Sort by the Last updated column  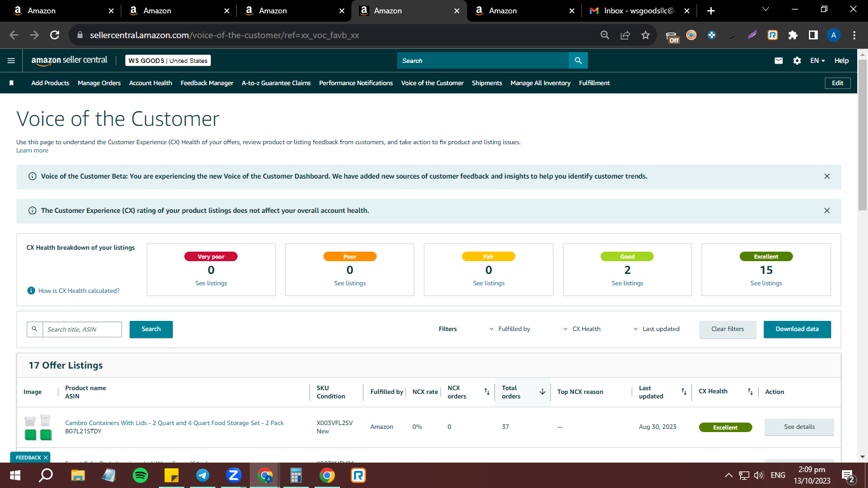point(684,392)
